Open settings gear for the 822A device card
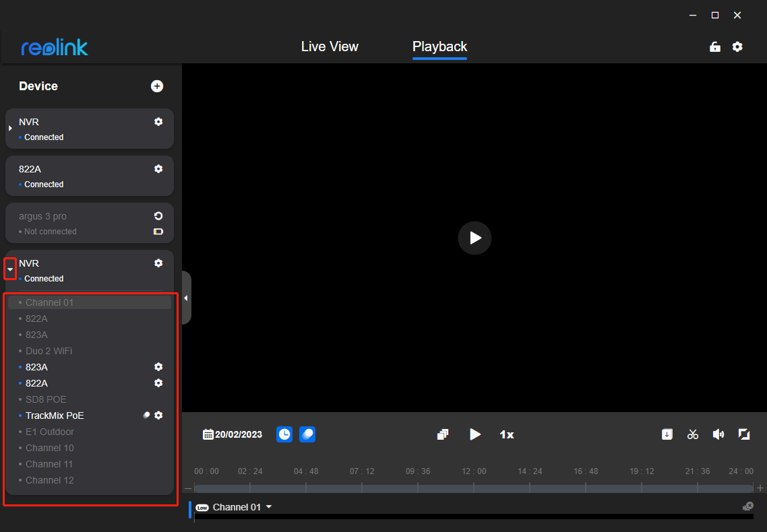The image size is (767, 532). (158, 169)
